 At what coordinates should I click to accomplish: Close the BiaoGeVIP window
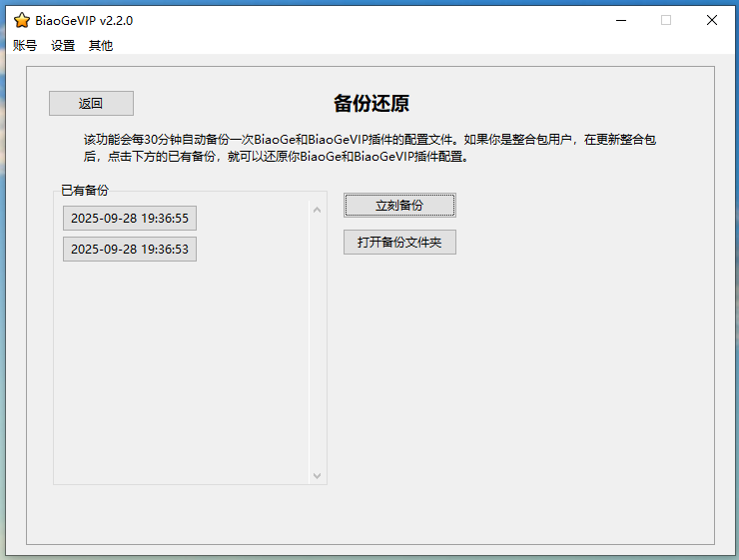tap(712, 20)
